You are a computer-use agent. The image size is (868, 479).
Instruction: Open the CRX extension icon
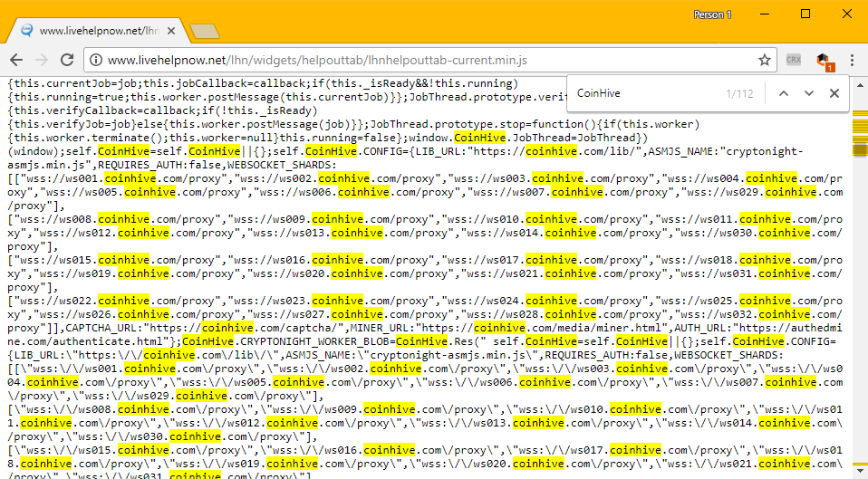794,60
